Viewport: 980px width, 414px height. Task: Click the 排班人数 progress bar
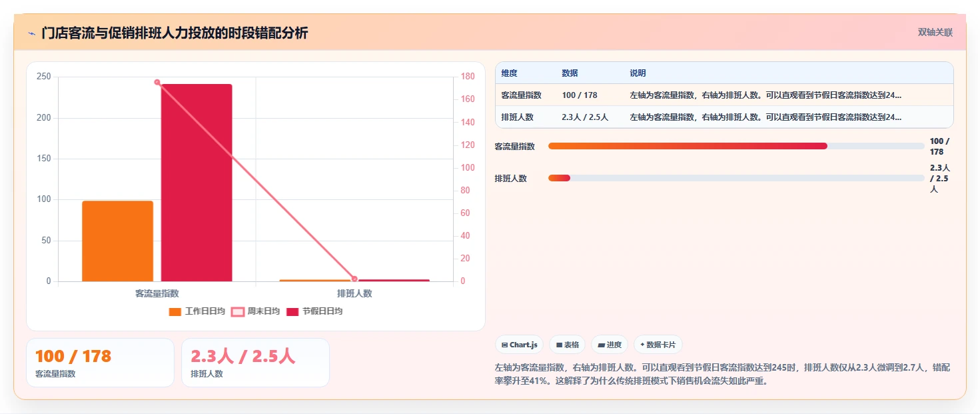pyautogui.click(x=736, y=178)
